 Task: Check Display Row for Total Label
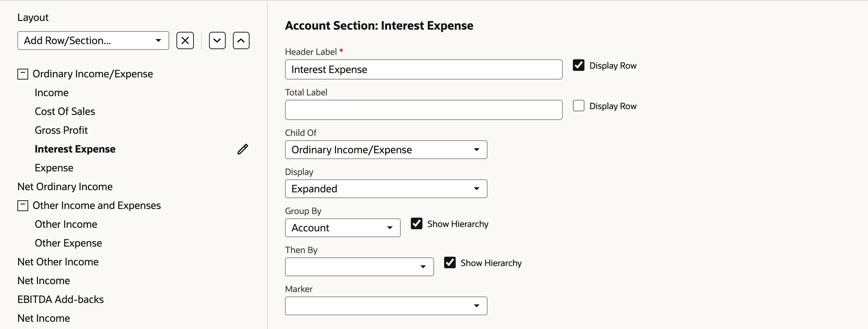579,106
